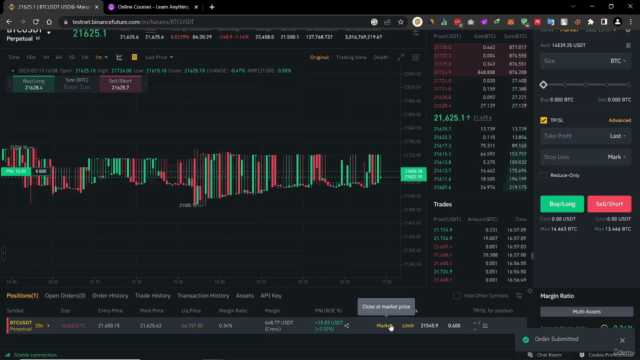Screen dimensions: 640x360
Task: Collapse the chart OHLC info arrow
Action: click(13, 71)
